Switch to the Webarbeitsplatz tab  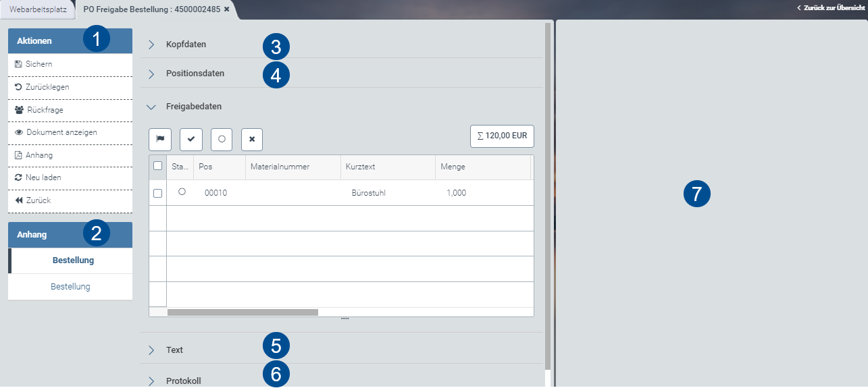38,9
